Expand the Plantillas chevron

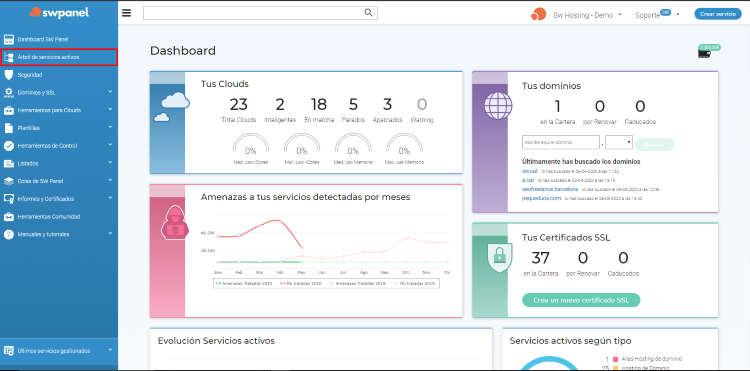point(110,127)
